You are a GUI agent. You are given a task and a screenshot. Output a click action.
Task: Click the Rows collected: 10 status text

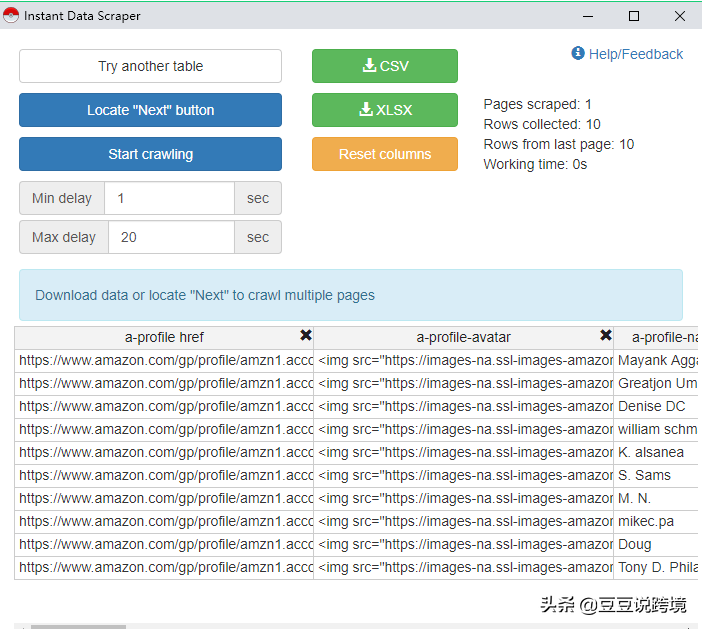542,124
